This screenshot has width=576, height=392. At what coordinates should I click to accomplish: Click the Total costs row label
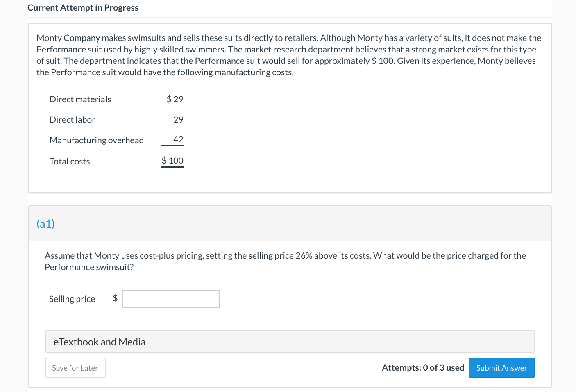pyautogui.click(x=70, y=162)
